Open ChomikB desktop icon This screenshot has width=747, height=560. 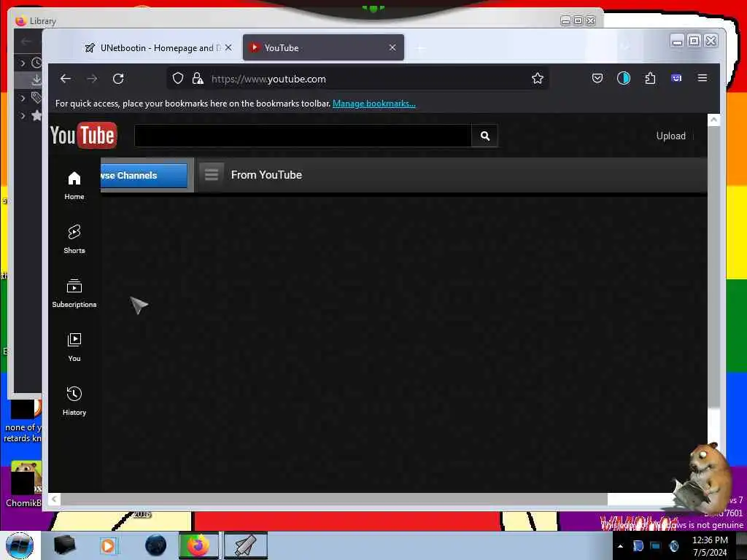click(x=25, y=483)
